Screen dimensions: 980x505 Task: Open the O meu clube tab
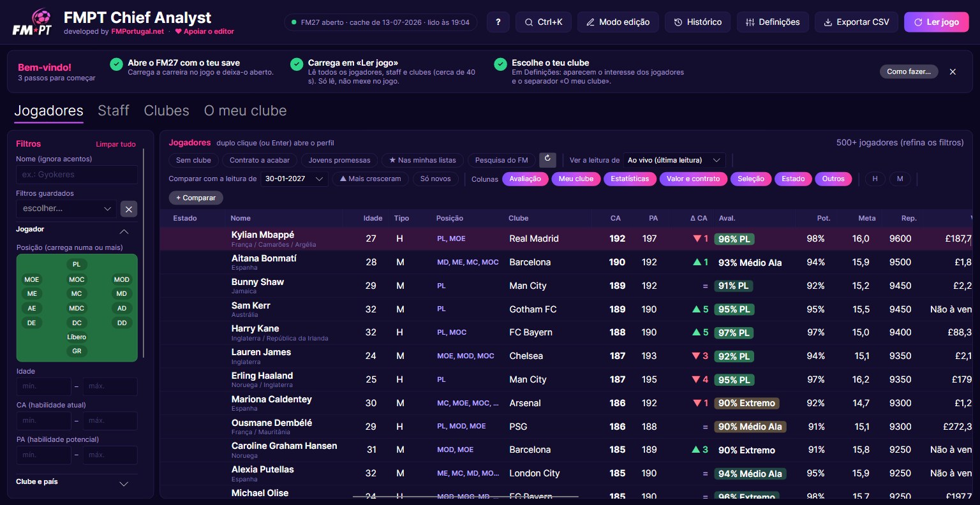point(245,111)
